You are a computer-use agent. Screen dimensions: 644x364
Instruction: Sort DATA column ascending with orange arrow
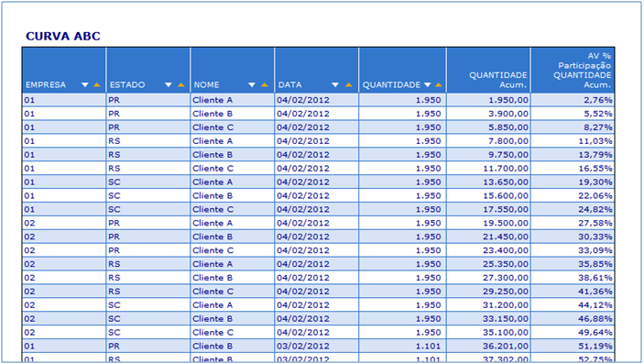click(349, 85)
